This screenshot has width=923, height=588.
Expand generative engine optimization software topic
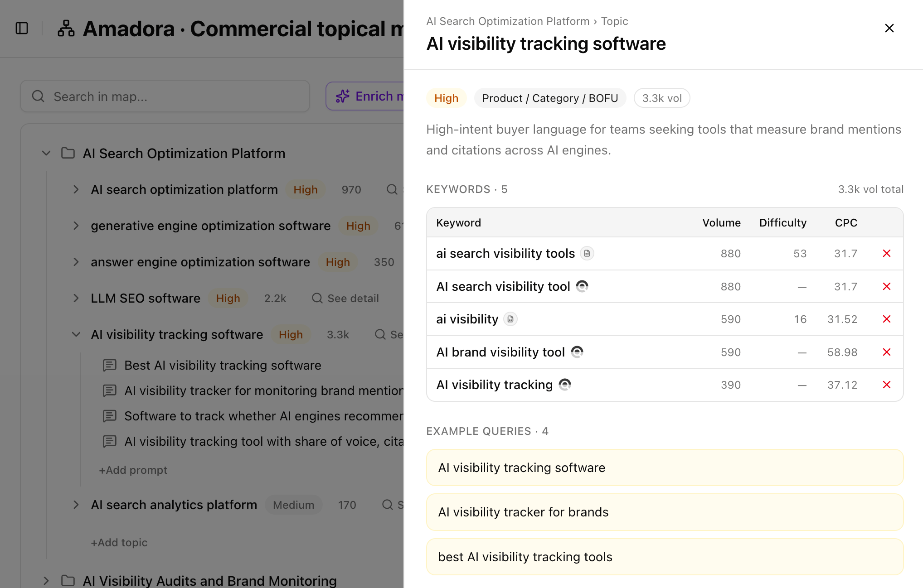76,226
